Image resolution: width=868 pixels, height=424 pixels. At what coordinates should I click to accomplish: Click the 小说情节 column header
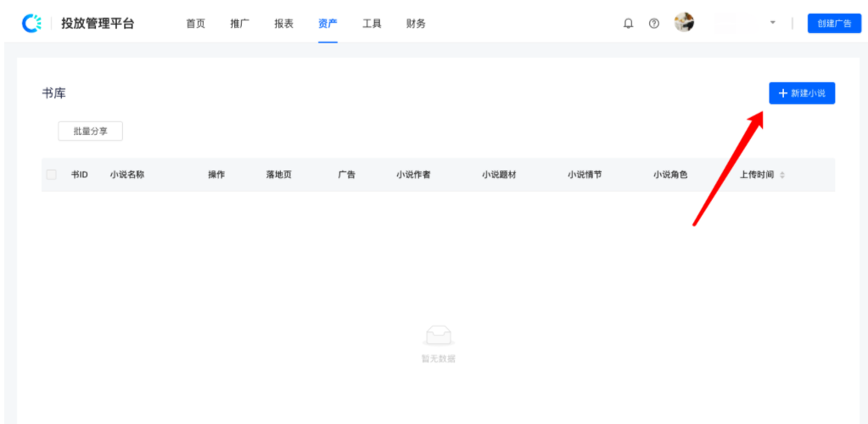tap(585, 175)
